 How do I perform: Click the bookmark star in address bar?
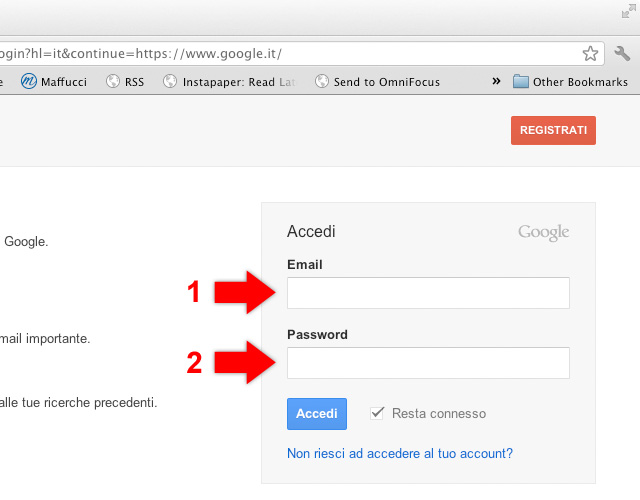tap(590, 53)
